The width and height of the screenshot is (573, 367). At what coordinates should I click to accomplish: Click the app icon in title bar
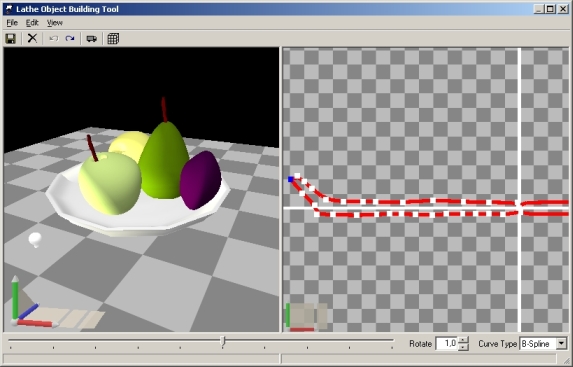[x=9, y=9]
